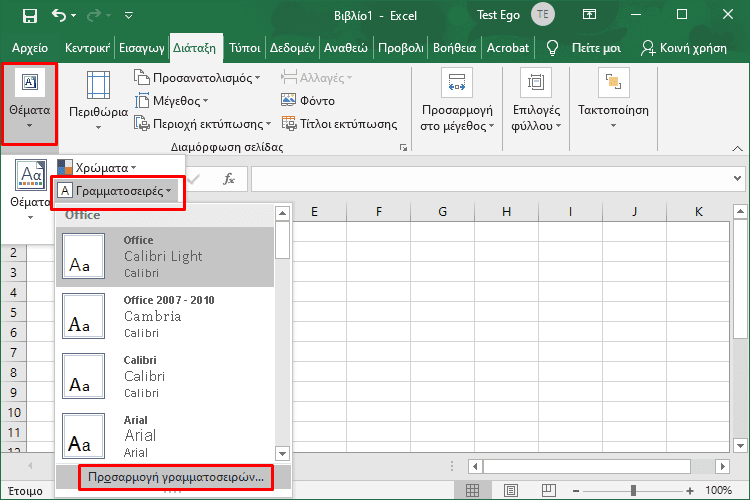Click the fx insert function icon
The width and height of the screenshot is (750, 500).
point(229,179)
